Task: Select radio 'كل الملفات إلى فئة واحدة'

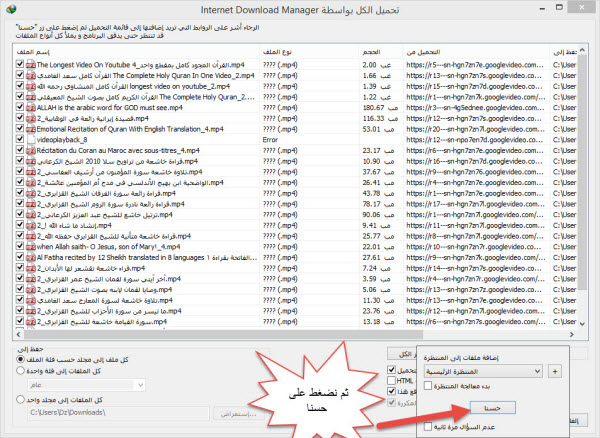Action: [20, 371]
